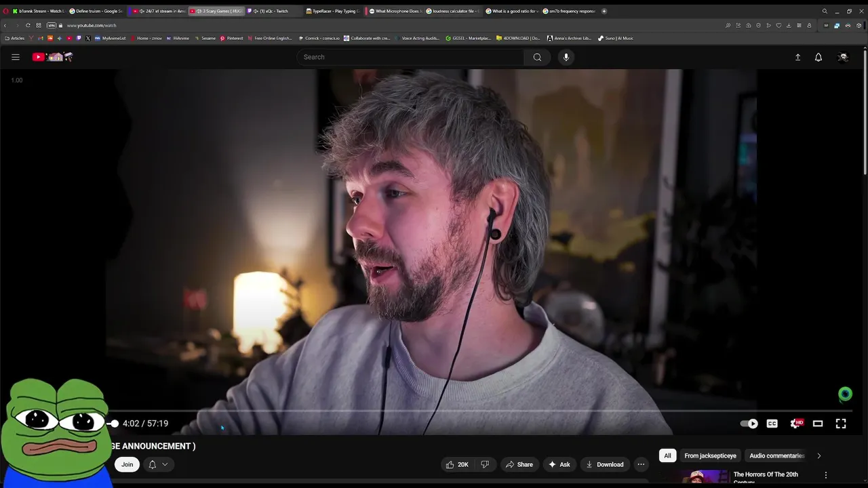868x488 pixels.
Task: Click the channel watermark on the video
Action: [845, 394]
